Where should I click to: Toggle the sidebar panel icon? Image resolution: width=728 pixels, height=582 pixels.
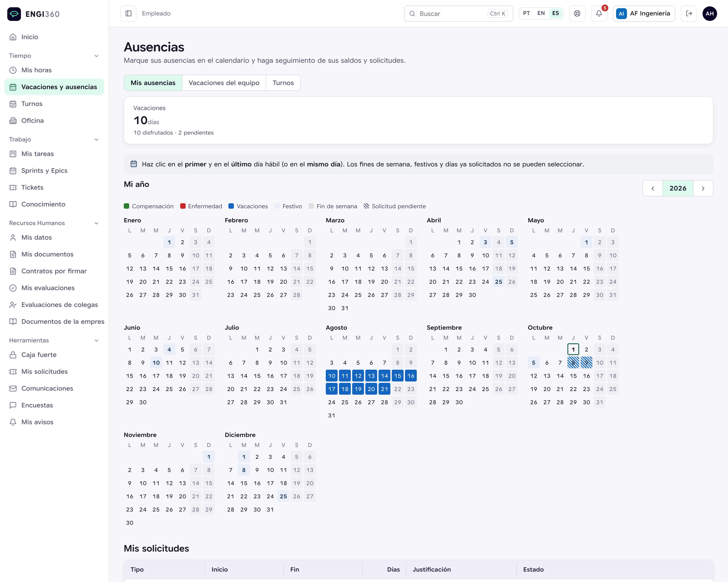coord(128,13)
